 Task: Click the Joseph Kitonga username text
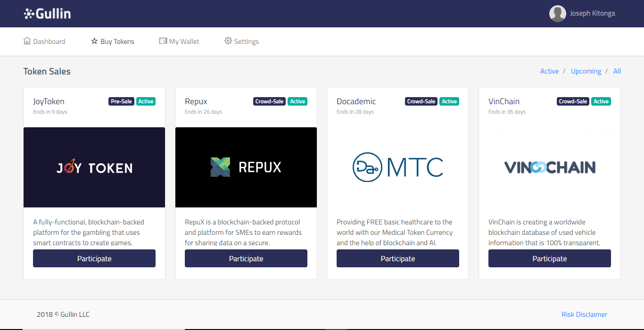(593, 13)
